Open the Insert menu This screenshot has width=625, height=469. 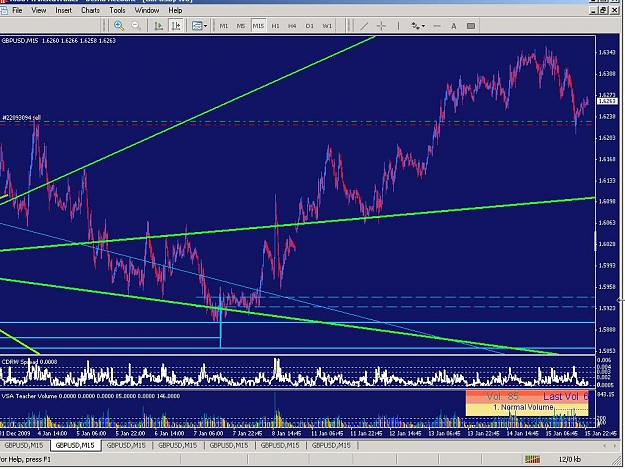pyautogui.click(x=63, y=10)
